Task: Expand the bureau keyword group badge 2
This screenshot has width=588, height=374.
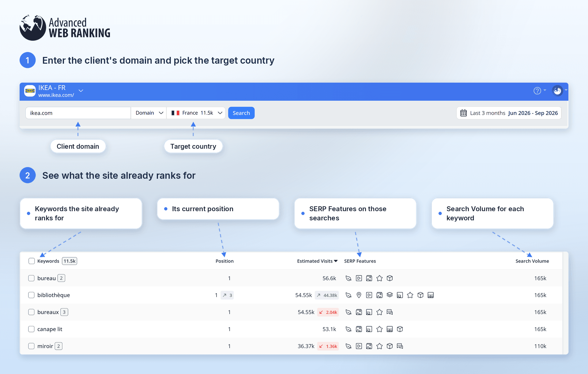Action: click(x=61, y=278)
